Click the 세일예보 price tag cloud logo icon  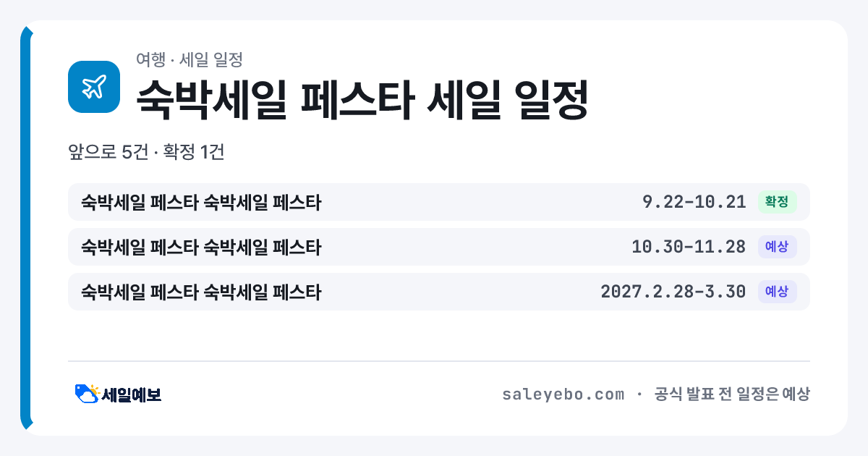(87, 394)
